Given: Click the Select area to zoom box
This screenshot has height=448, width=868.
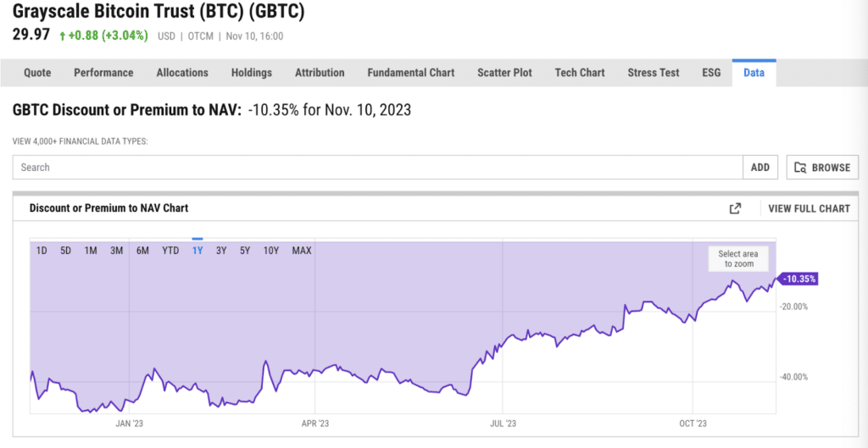Looking at the screenshot, I should 737,259.
